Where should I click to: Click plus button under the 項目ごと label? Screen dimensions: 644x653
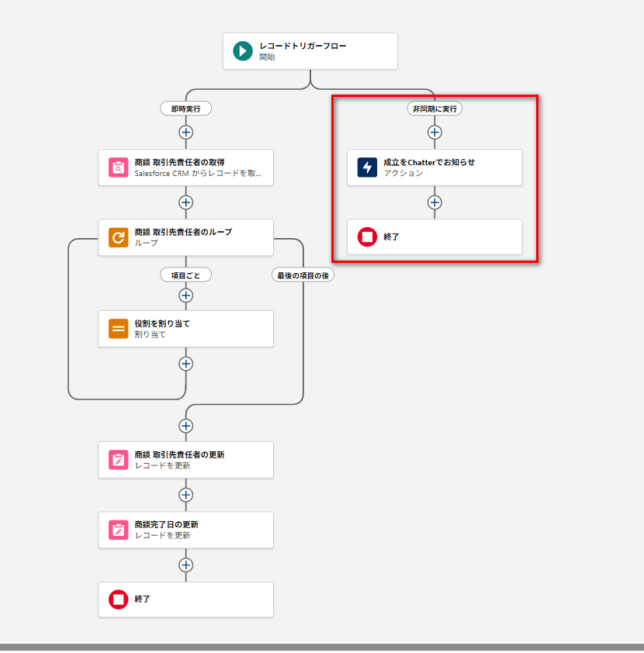pos(185,295)
